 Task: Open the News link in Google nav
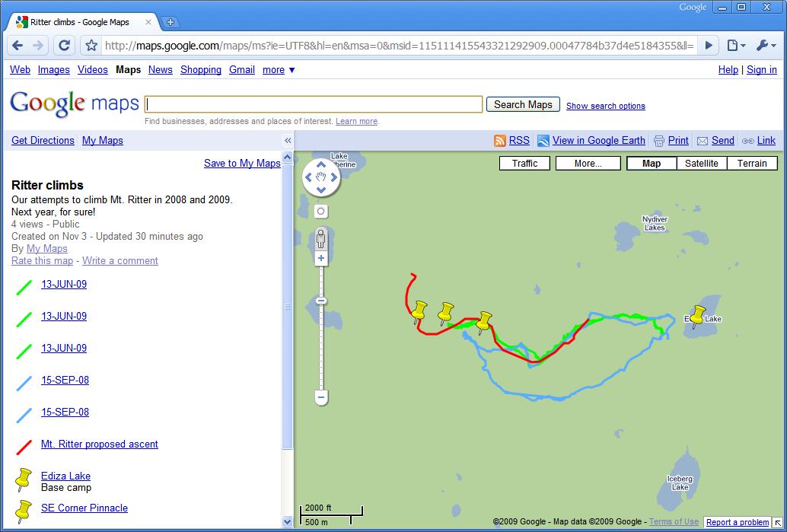point(160,70)
